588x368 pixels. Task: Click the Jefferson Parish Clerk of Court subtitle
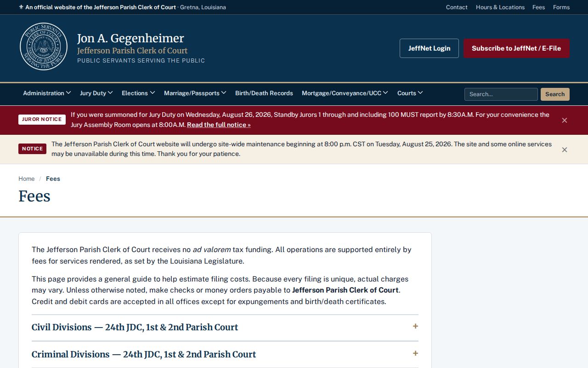[132, 51]
